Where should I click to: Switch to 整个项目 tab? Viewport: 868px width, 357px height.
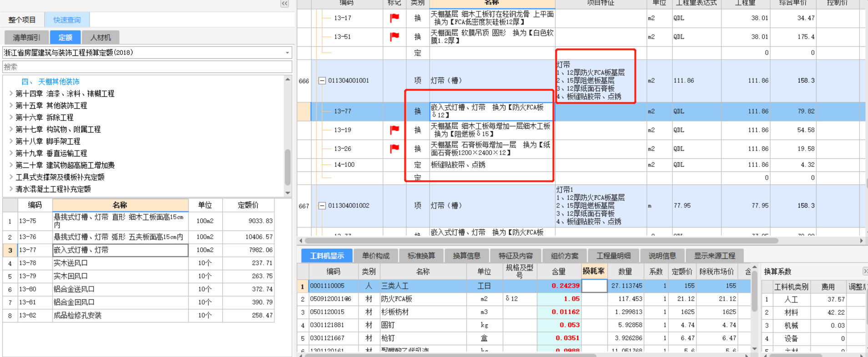pos(22,20)
